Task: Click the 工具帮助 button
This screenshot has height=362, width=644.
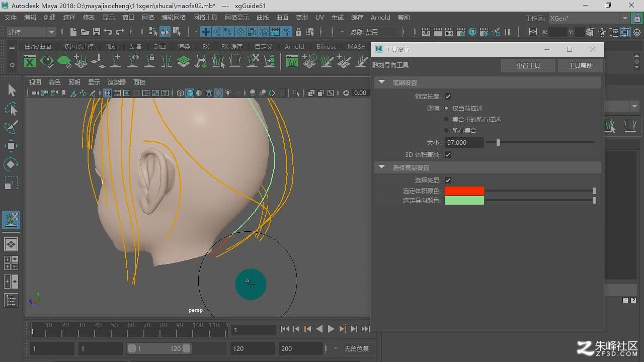Action: (581, 65)
